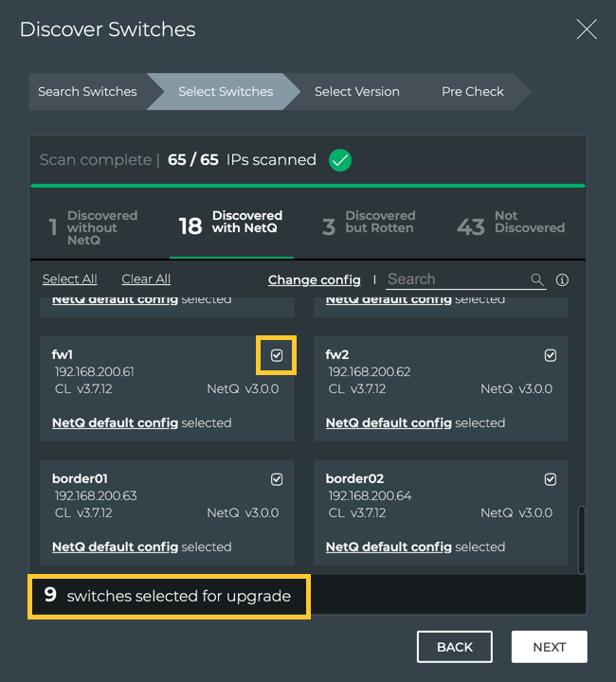The width and height of the screenshot is (616, 682).
Task: Uncheck the fw2 switch checkbox
Action: [551, 355]
